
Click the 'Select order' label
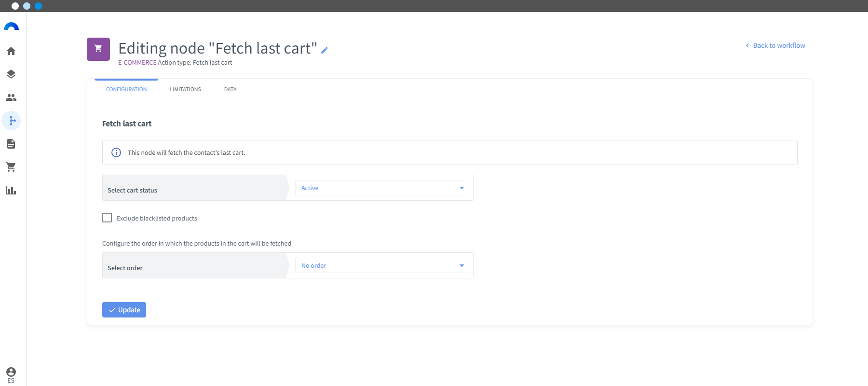pos(125,268)
